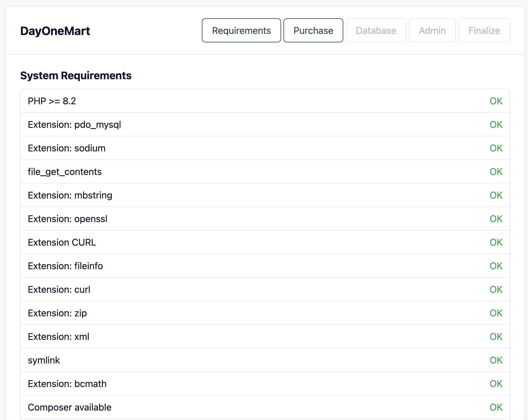
Task: Click the OK status beside bcmath
Action: click(496, 384)
